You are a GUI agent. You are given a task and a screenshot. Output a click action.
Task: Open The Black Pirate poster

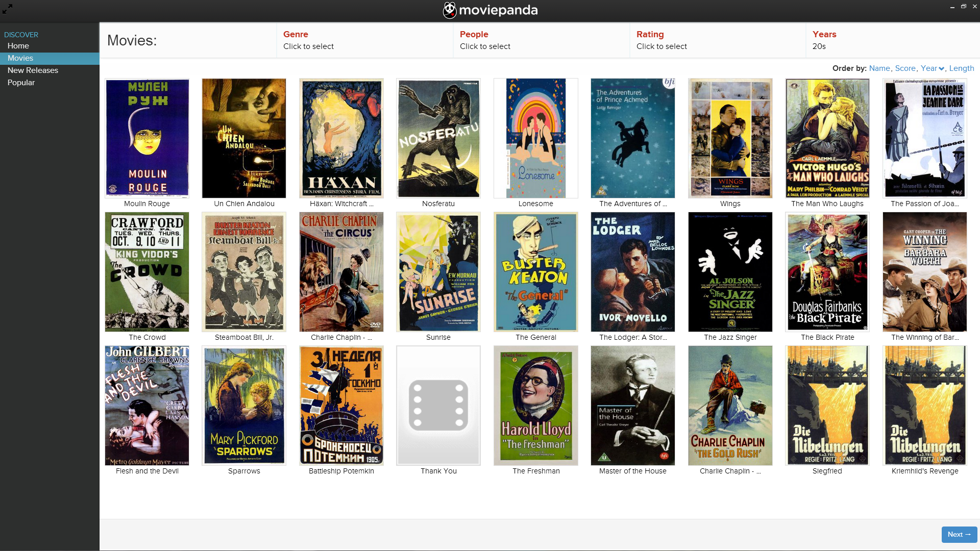click(x=827, y=272)
